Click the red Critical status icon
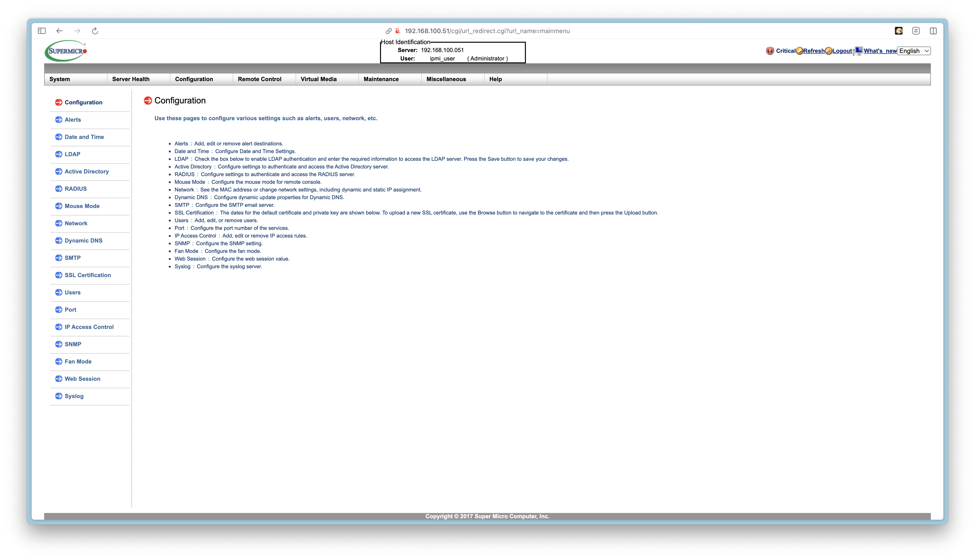 pyautogui.click(x=770, y=51)
